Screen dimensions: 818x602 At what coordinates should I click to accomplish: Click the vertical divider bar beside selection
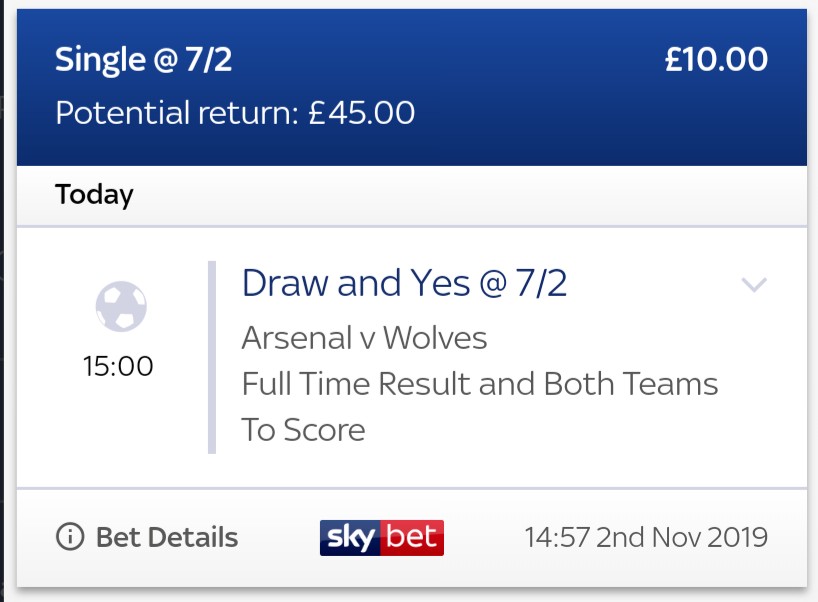(x=212, y=357)
